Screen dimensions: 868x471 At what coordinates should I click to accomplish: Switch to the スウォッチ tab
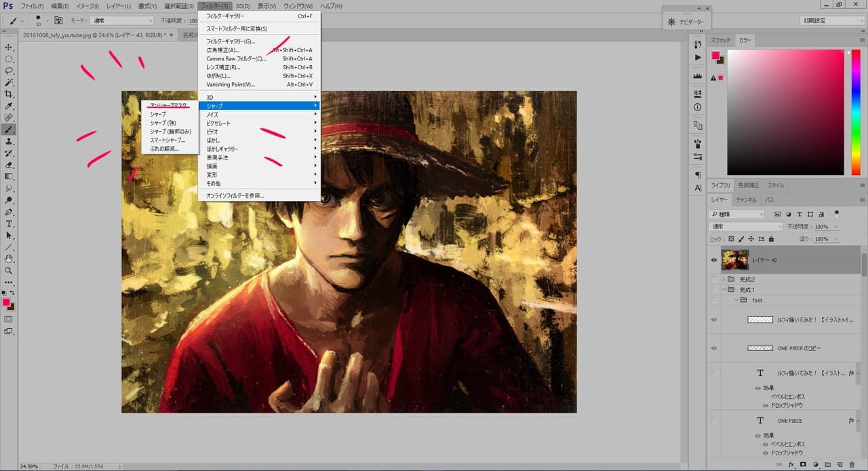722,40
